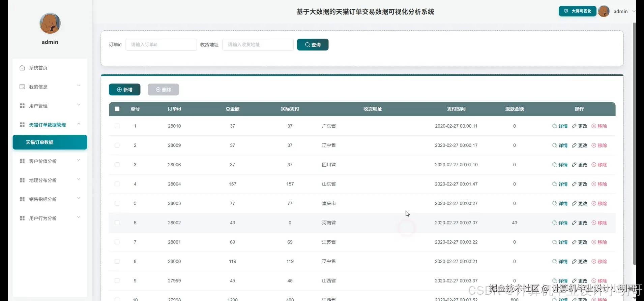The image size is (644, 301).
Task: Open 详情 for order 28002
Action: [560, 223]
